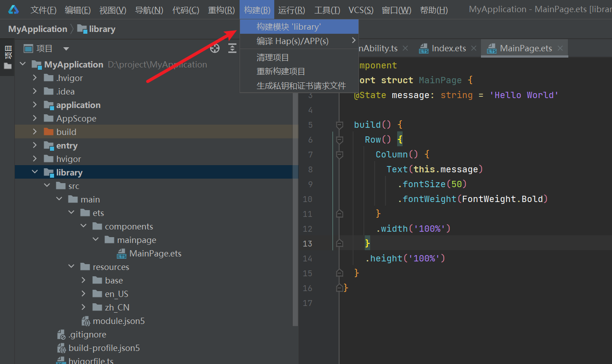Viewport: 612px width, 364px height.
Task: Switch to the Index.ets editor tab
Action: pyautogui.click(x=448, y=48)
